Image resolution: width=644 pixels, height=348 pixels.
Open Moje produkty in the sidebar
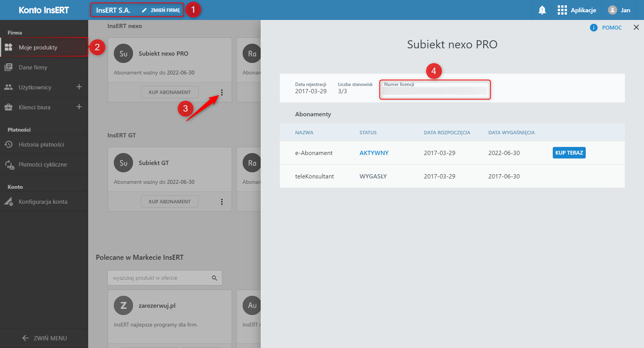44,47
